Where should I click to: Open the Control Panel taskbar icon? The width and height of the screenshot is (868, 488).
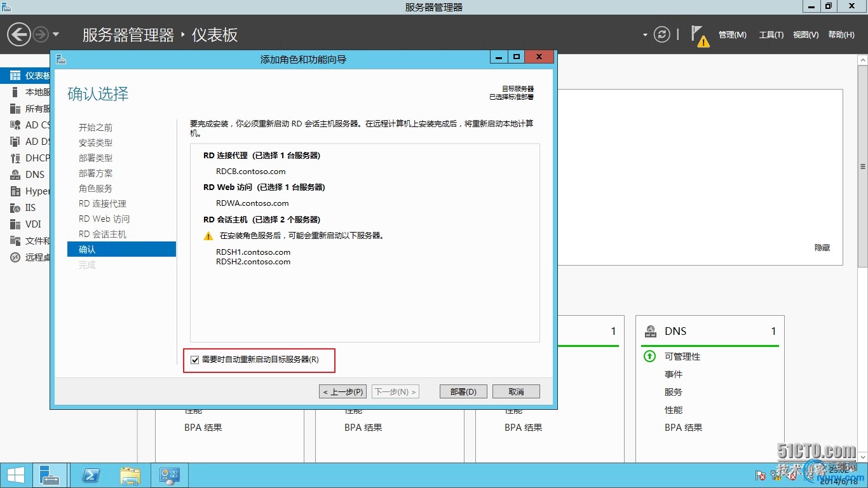tap(170, 475)
